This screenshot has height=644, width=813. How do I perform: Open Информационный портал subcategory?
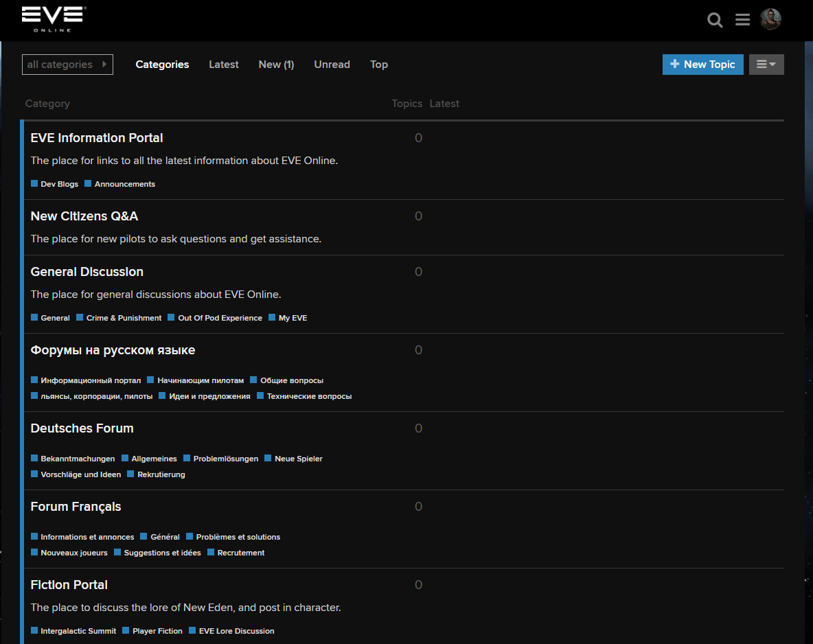tap(86, 380)
